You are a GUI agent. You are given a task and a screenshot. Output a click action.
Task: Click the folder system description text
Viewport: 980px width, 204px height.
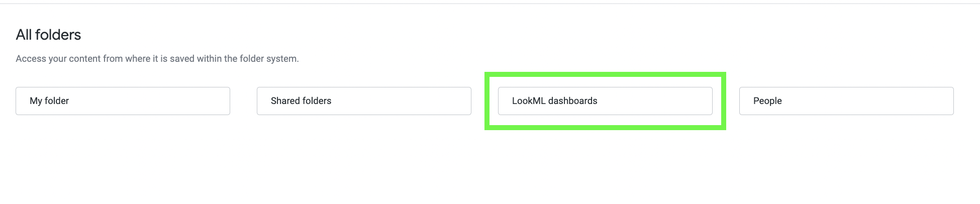(x=157, y=59)
